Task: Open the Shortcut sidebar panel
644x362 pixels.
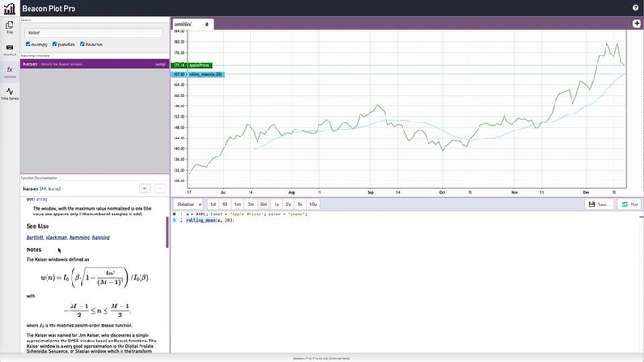Action: (9, 48)
